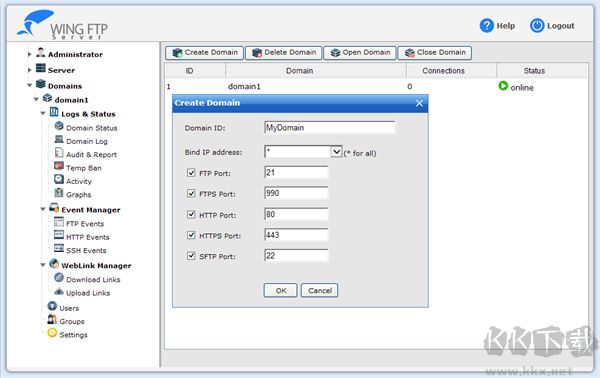Collapse the Logs & Status node
This screenshot has height=378, width=600.
pos(43,114)
